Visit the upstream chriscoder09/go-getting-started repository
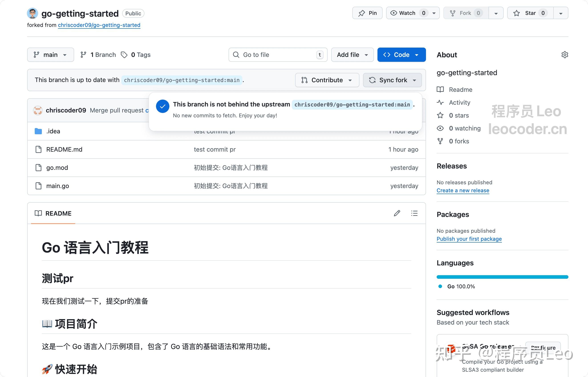 click(99, 25)
